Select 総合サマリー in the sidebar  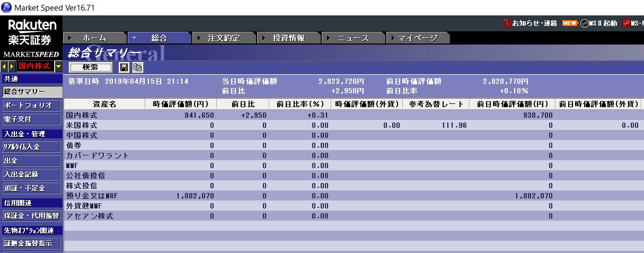click(31, 92)
